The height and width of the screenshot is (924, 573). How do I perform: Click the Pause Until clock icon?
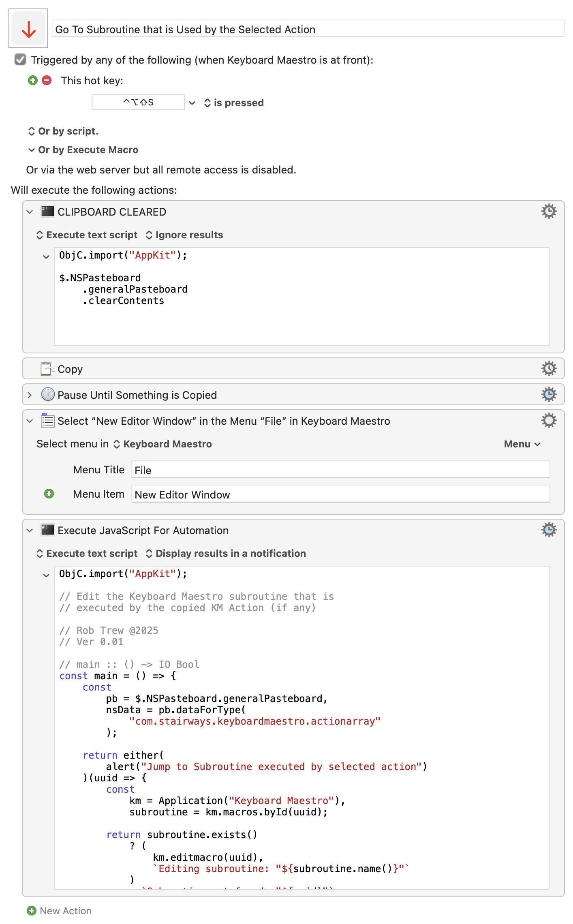(x=48, y=394)
